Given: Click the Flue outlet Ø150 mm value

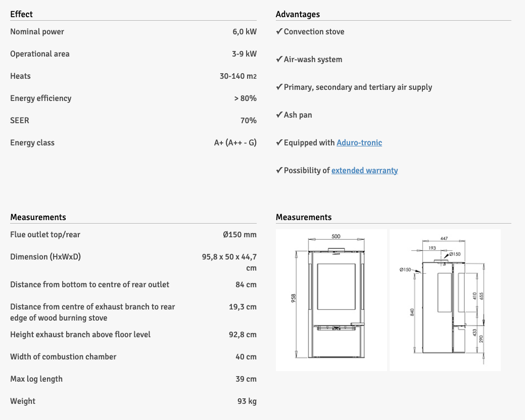Looking at the screenshot, I should 240,235.
